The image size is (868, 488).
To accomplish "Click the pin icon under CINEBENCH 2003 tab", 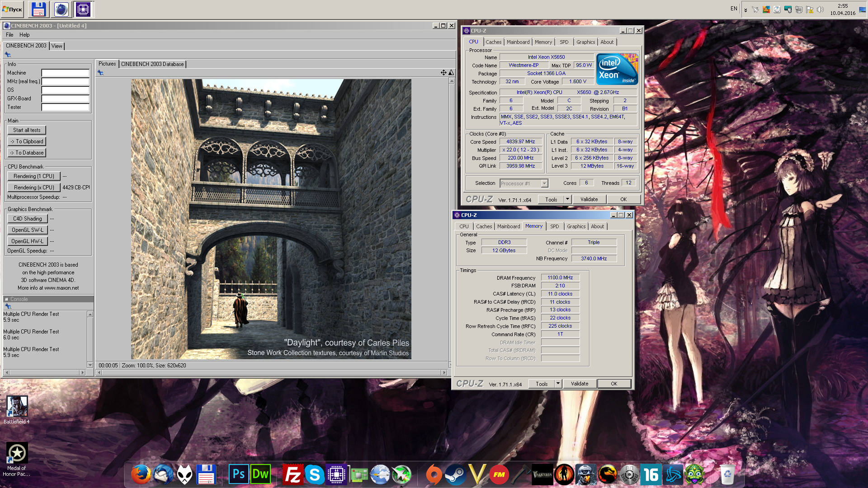I will click(x=8, y=55).
